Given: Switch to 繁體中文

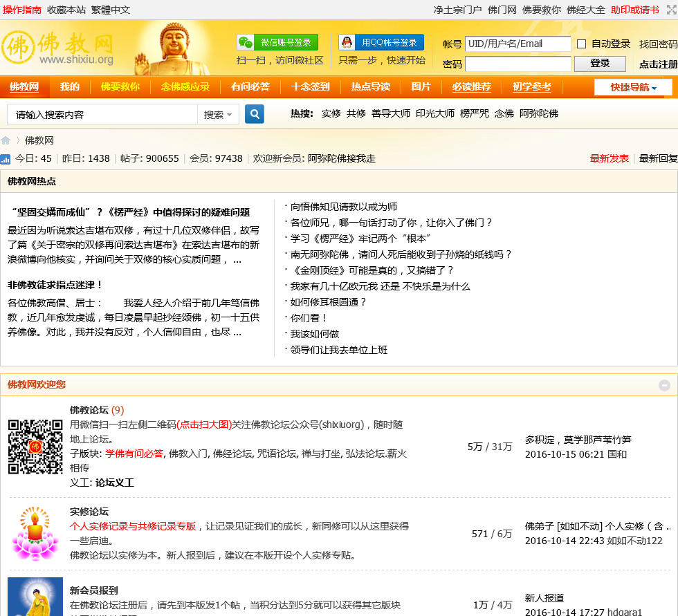Looking at the screenshot, I should [111, 10].
